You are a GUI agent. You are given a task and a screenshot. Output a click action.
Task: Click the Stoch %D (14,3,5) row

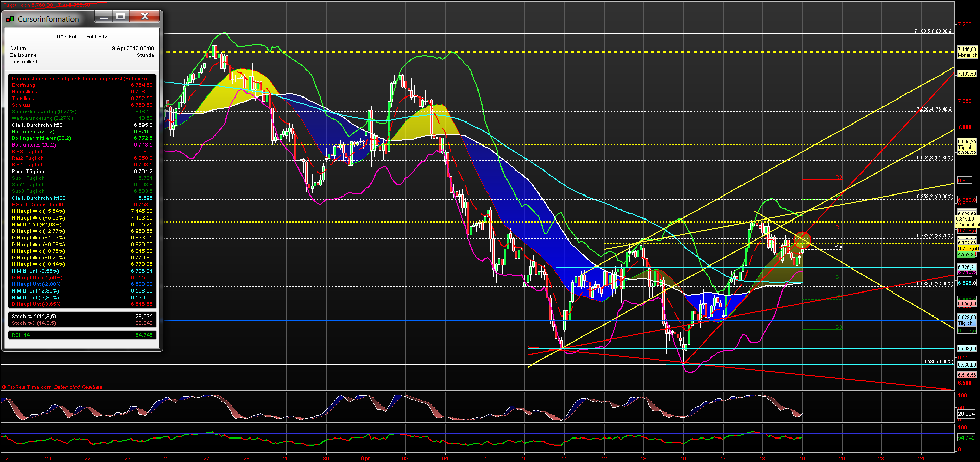click(82, 323)
